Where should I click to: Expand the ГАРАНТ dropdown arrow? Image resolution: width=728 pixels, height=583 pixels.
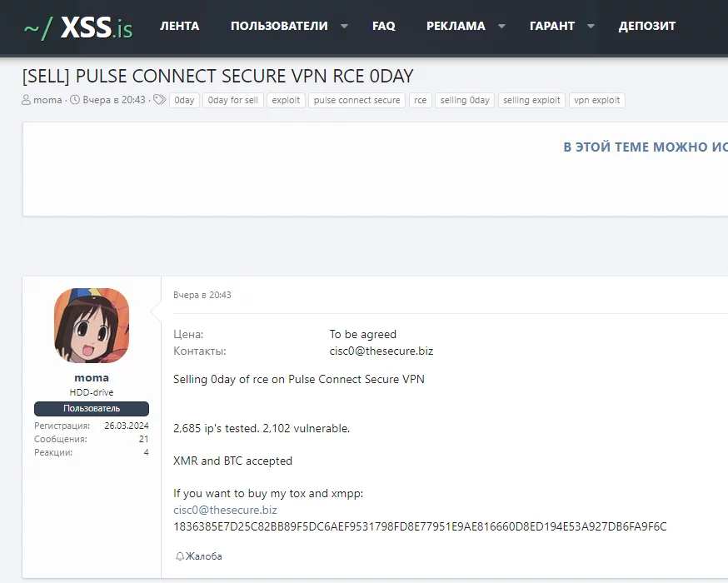pyautogui.click(x=591, y=26)
